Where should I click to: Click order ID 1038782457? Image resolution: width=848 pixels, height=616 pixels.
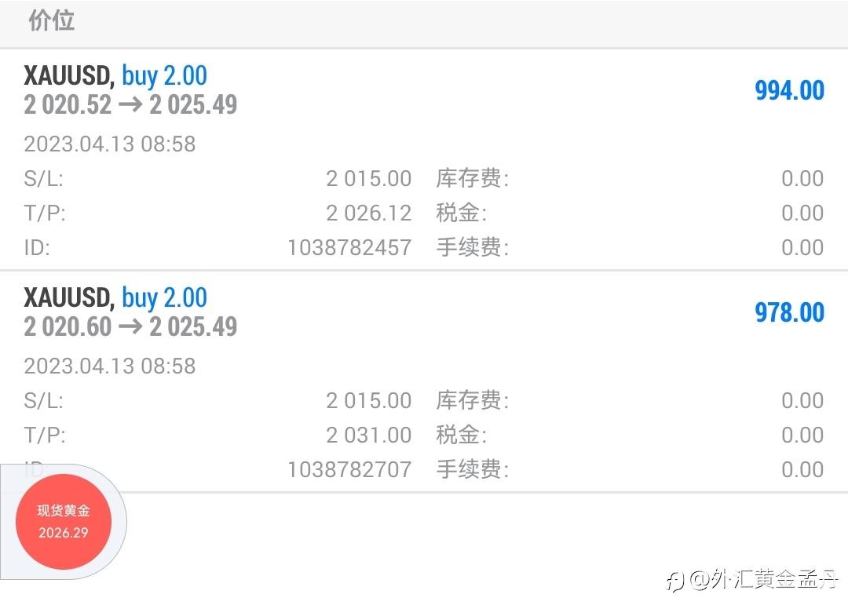point(349,247)
